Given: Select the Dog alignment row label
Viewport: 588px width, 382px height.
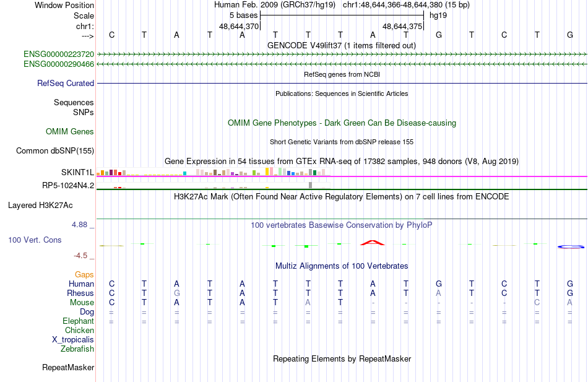Looking at the screenshot, I should (87, 312).
